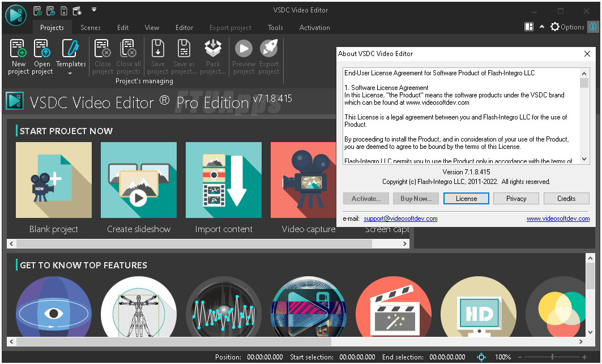Image resolution: width=602 pixels, height=364 pixels.
Task: Open the Vitruvian man feature icon
Action: (139, 307)
